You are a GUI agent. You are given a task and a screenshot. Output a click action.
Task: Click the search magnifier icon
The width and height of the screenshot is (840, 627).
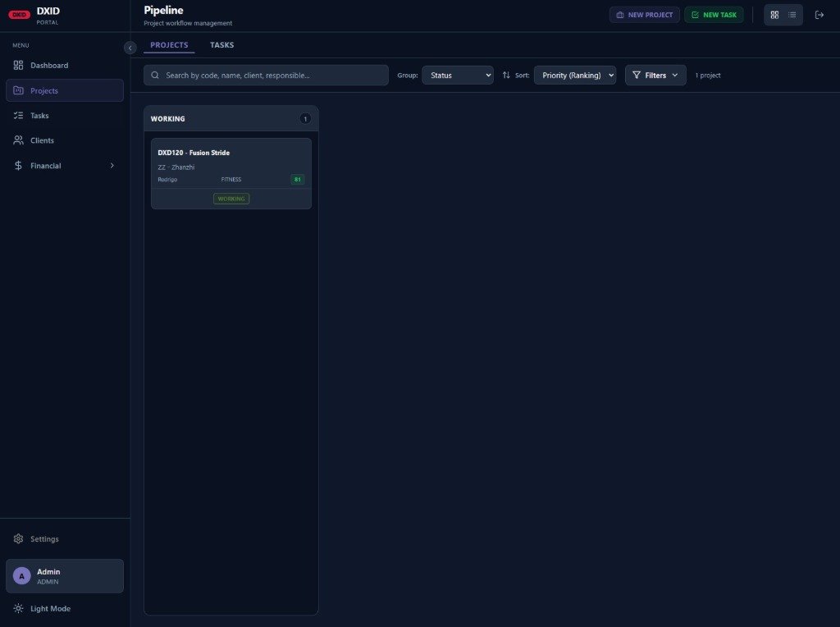tap(155, 75)
